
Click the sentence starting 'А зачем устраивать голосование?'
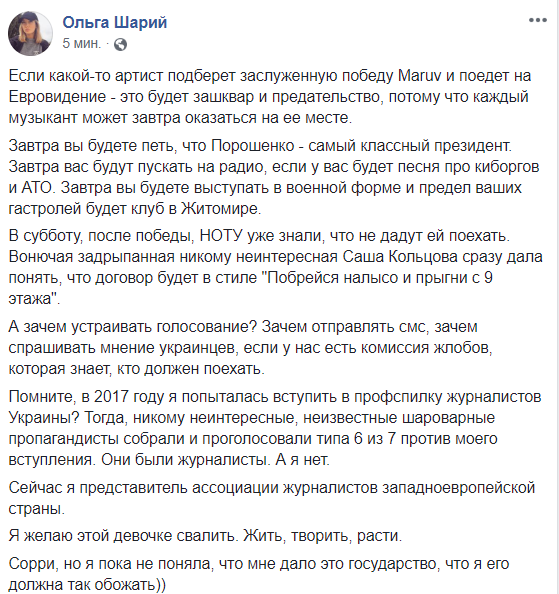pos(133,327)
